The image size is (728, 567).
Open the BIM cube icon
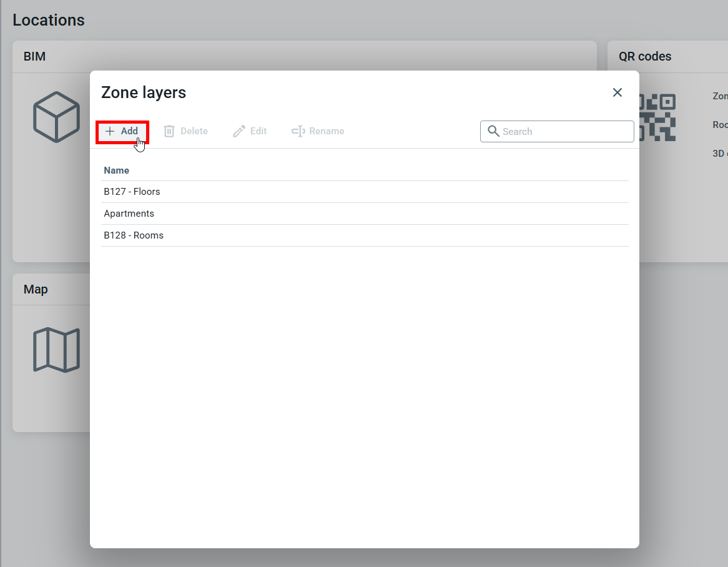coord(56,117)
